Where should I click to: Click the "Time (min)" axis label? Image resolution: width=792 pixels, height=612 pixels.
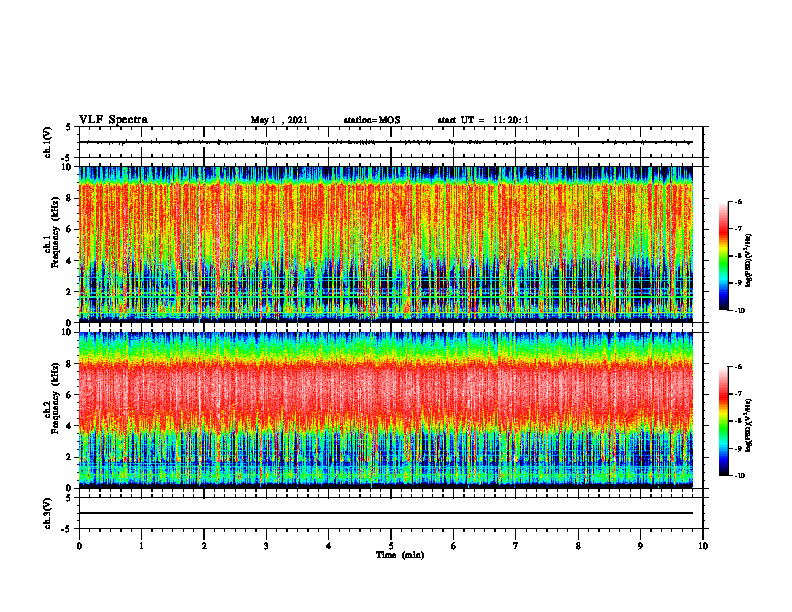(400, 555)
